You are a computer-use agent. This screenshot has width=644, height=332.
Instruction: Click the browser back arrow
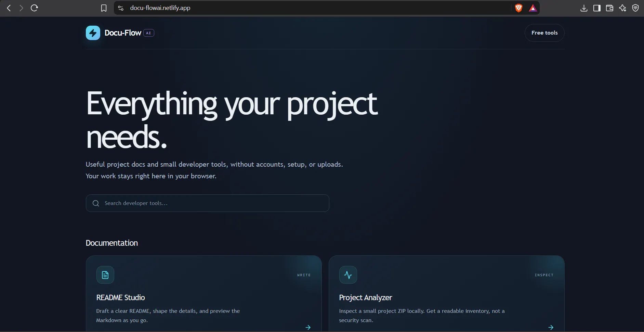click(9, 8)
